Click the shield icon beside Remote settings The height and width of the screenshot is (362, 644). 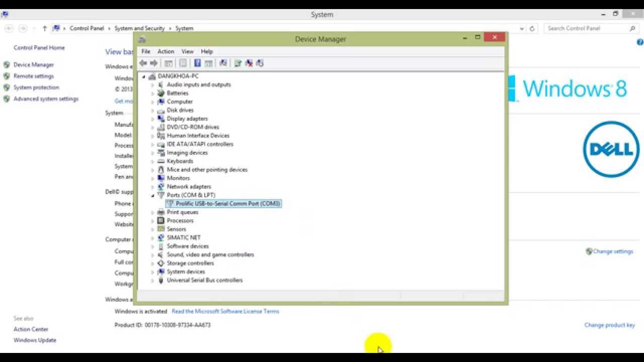7,76
